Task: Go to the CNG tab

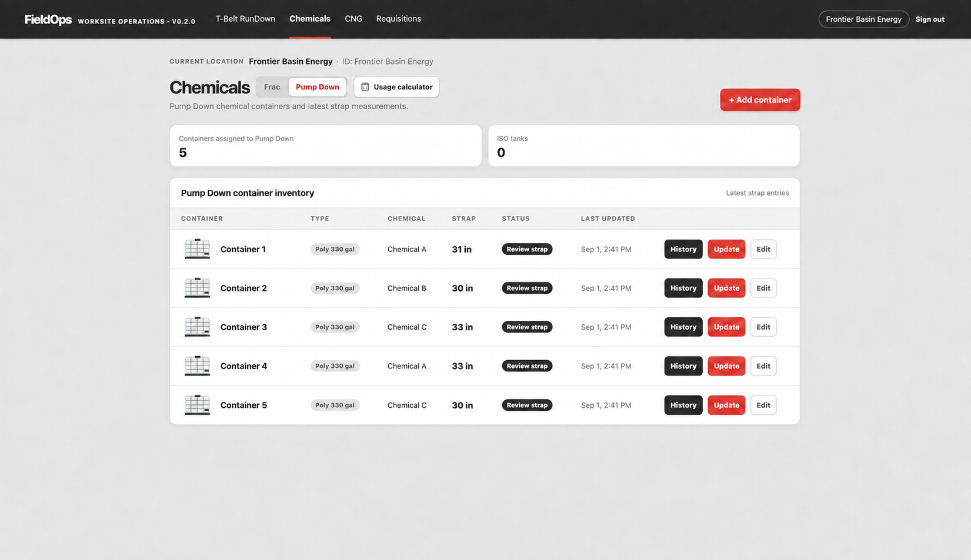Action: pos(353,19)
